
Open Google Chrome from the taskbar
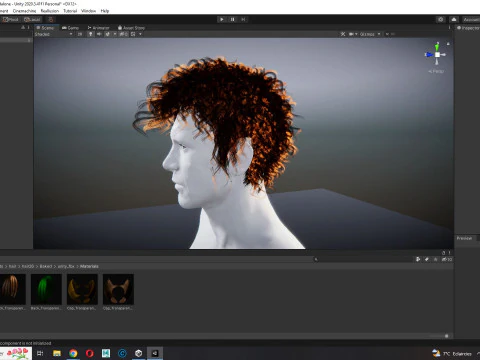click(73, 353)
